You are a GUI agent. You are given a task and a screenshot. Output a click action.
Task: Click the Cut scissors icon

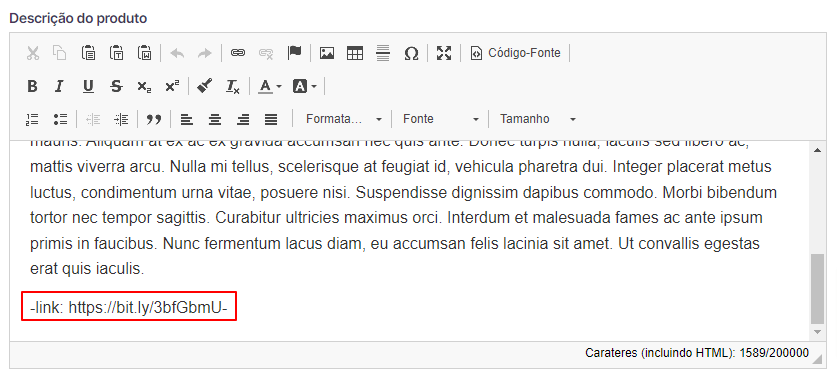[33, 53]
